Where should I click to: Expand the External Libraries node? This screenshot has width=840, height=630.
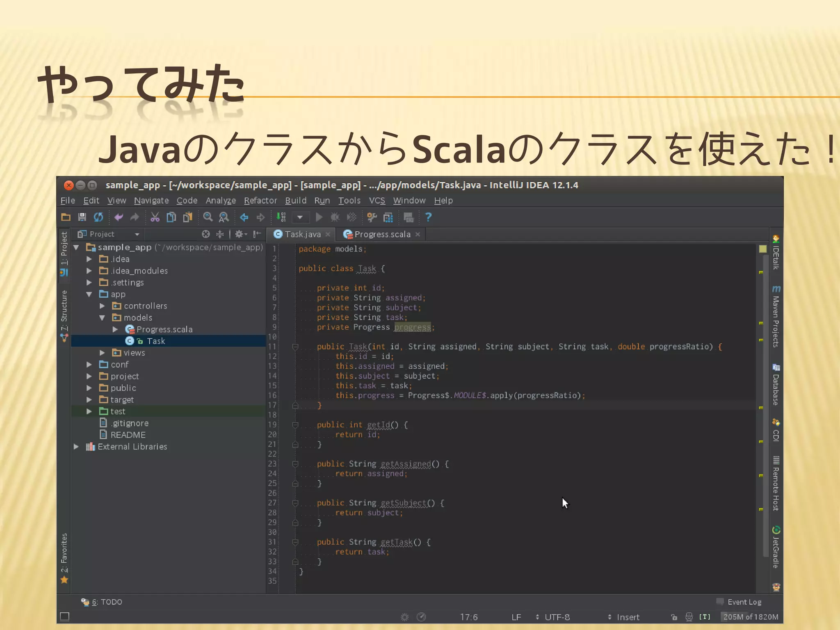[x=76, y=447]
